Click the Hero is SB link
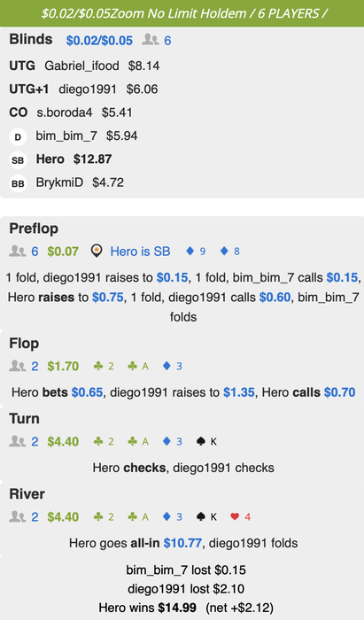The image size is (364, 620). tap(140, 251)
